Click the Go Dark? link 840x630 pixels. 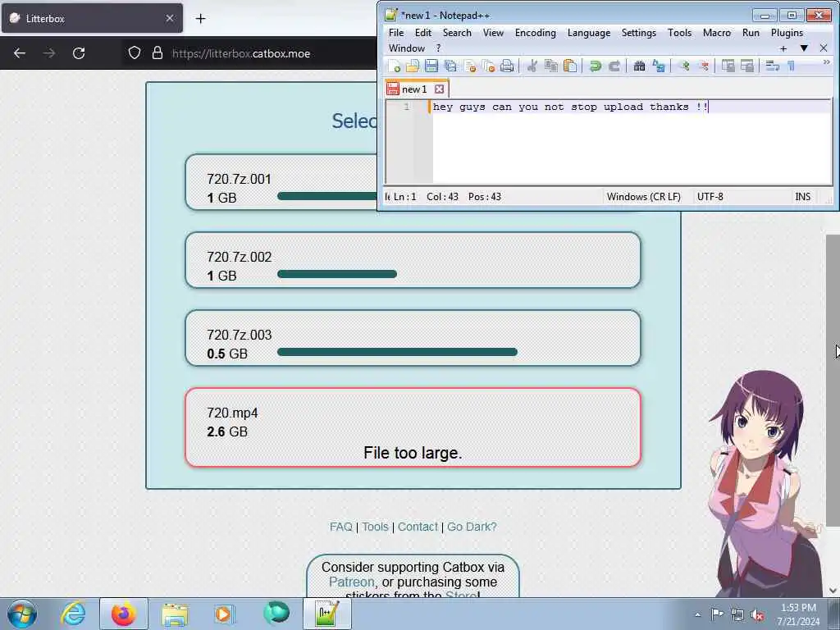pyautogui.click(x=472, y=527)
